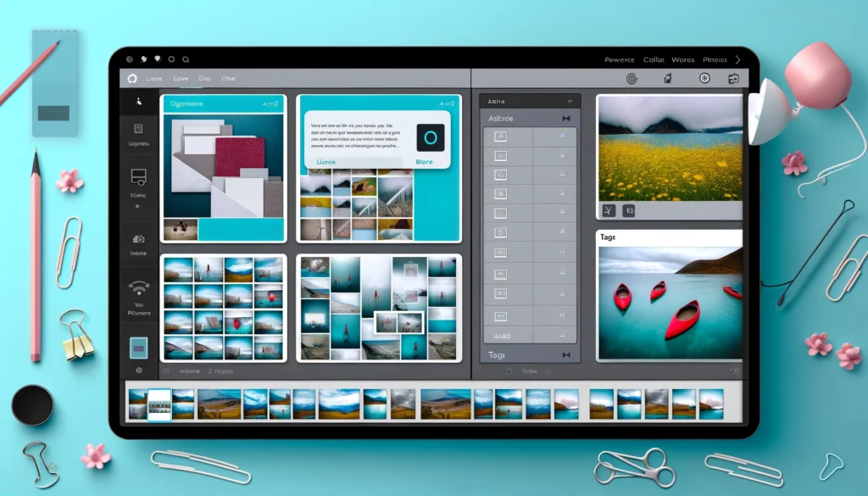Expand the chevron right of Ptreios
This screenshot has width=868, height=496.
[737, 59]
